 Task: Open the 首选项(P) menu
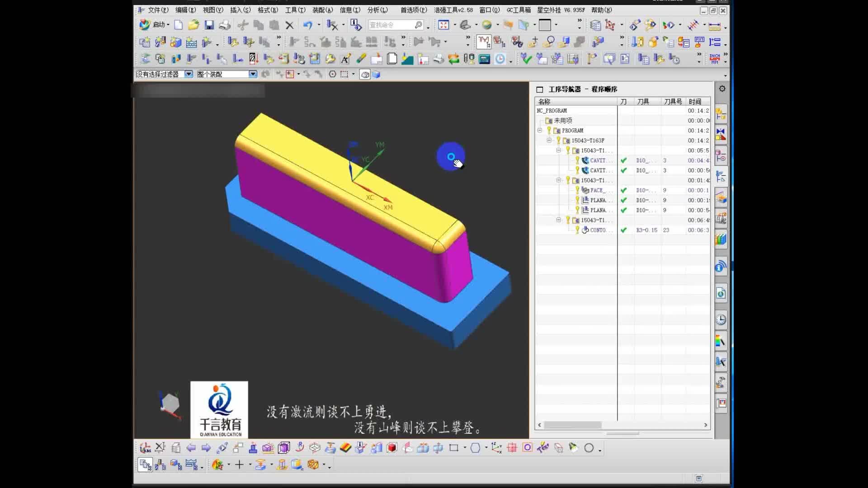[413, 10]
